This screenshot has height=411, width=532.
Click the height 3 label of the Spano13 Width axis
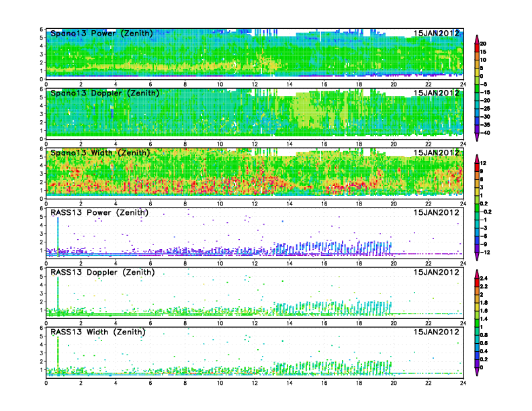[x=42, y=174]
